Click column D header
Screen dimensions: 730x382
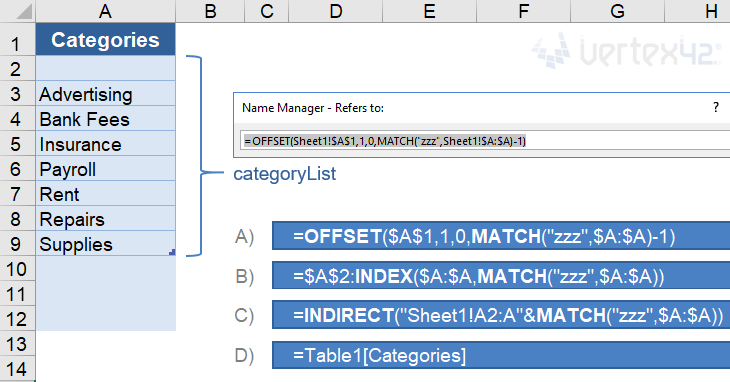click(336, 11)
